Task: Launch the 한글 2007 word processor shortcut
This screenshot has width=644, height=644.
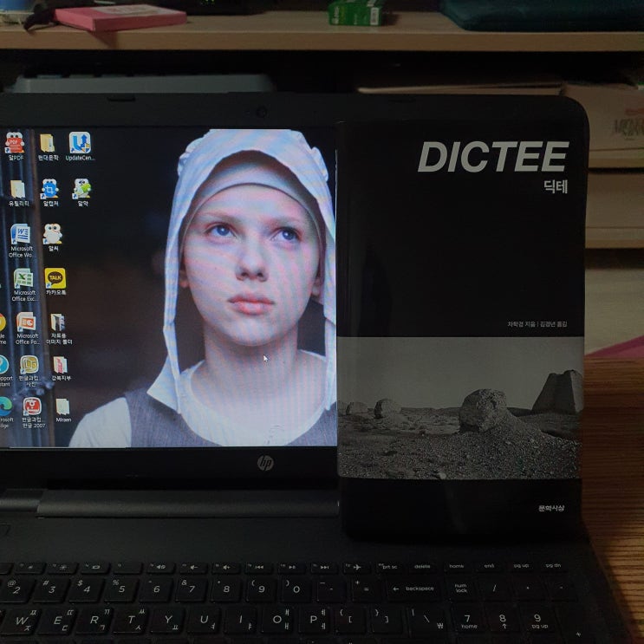Action: pyautogui.click(x=32, y=413)
